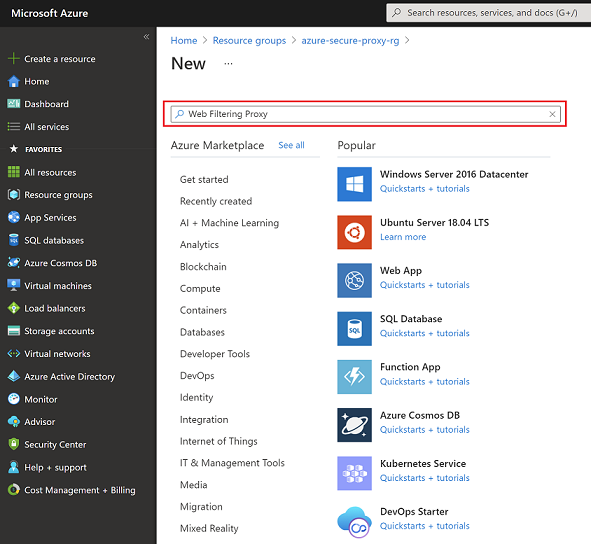The image size is (591, 544).
Task: Select the Analytics category
Action: [199, 245]
